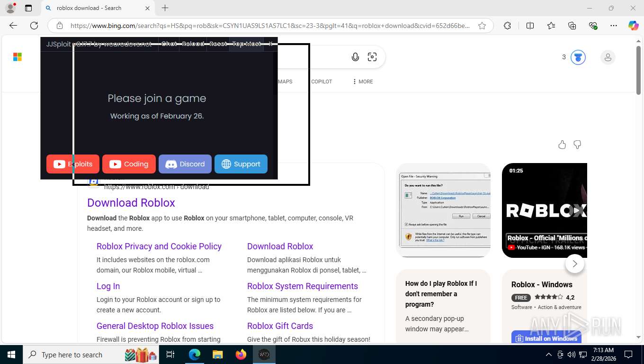Open Copilot sidebar icon in Edge

click(x=634, y=26)
